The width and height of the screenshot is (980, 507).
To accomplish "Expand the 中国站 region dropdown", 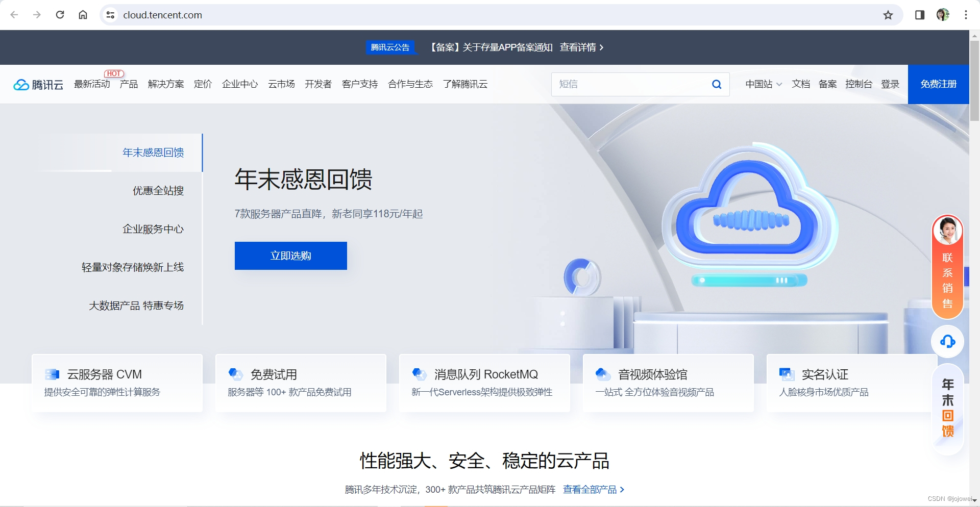I will pos(763,84).
